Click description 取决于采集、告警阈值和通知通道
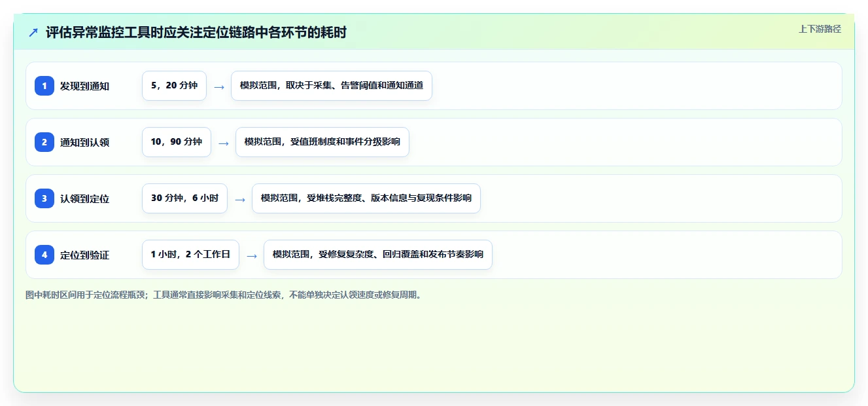868x406 pixels. pos(355,86)
